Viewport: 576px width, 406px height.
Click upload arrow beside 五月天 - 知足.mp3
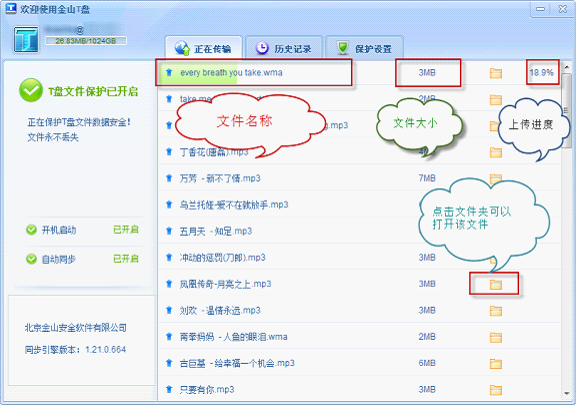pos(169,231)
